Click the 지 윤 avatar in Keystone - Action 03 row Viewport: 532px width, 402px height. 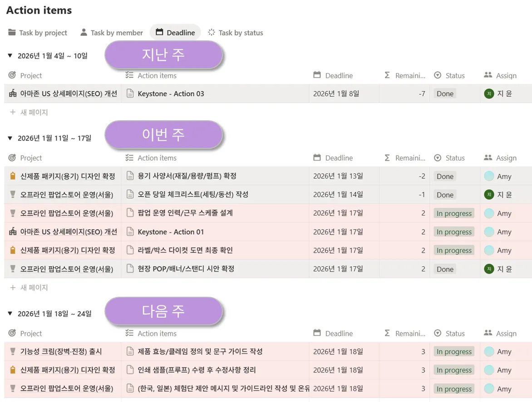489,94
